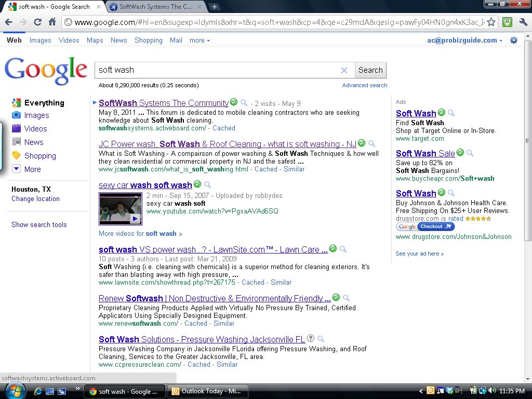
Task: Click the browser reload button
Action: 37,22
